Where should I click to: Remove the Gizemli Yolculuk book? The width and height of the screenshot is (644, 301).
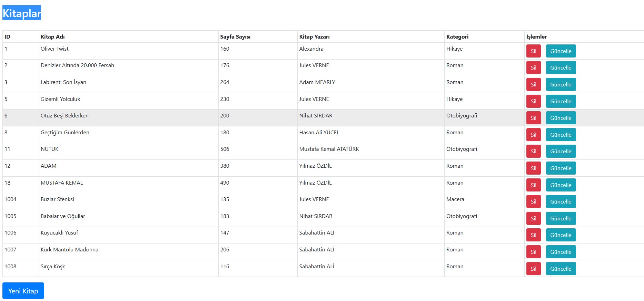(x=533, y=102)
